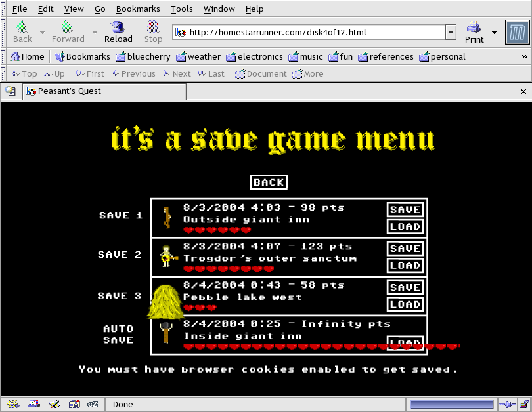Open the Document menu in the site navigation bar
Image resolution: width=532 pixels, height=412 pixels.
(x=261, y=74)
